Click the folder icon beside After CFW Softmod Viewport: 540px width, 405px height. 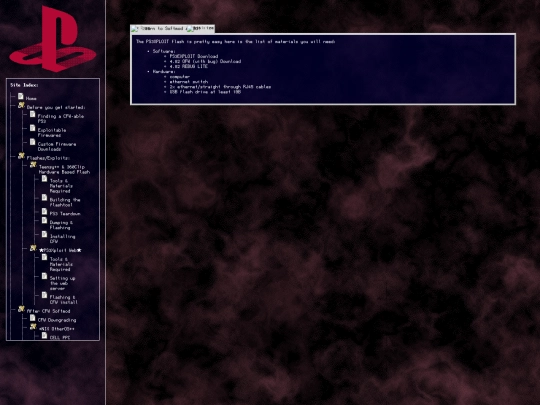coord(21,309)
